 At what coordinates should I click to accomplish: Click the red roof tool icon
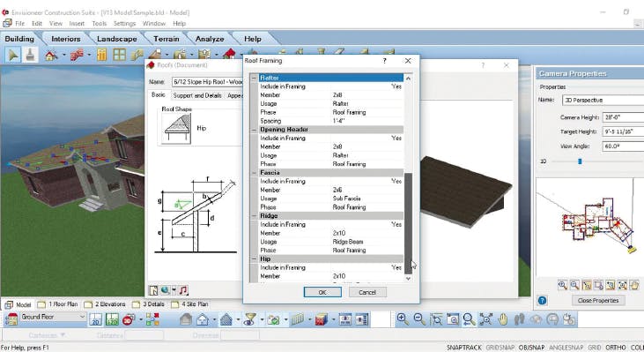229,54
